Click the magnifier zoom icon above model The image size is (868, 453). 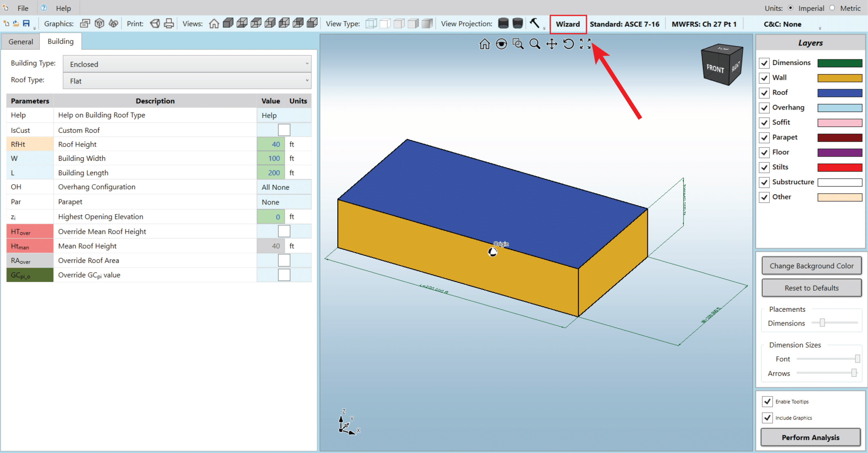click(535, 44)
